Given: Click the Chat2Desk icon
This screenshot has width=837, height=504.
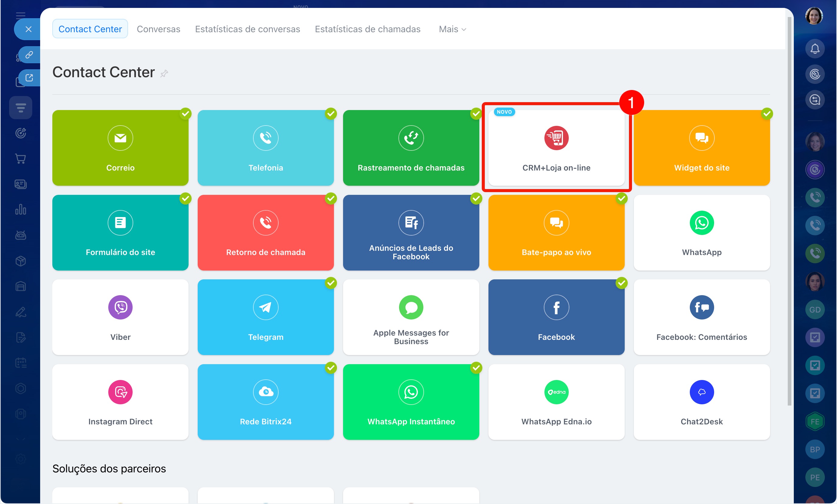Looking at the screenshot, I should pos(701,392).
